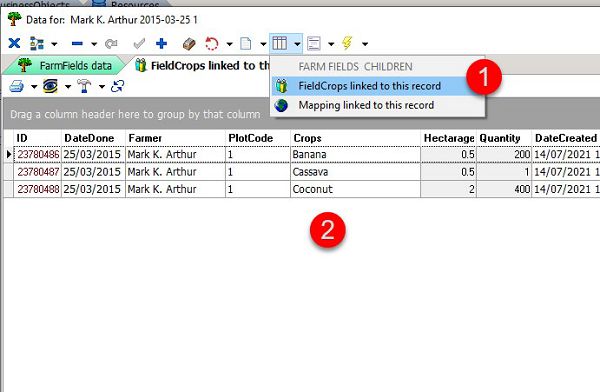Click the hammer tools icon
Image resolution: width=600 pixels, height=392 pixels.
pos(84,86)
